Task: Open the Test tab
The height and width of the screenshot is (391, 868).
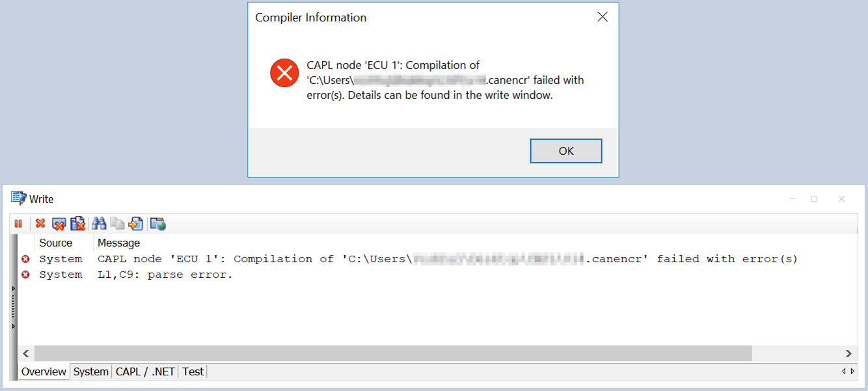Action: pos(193,371)
